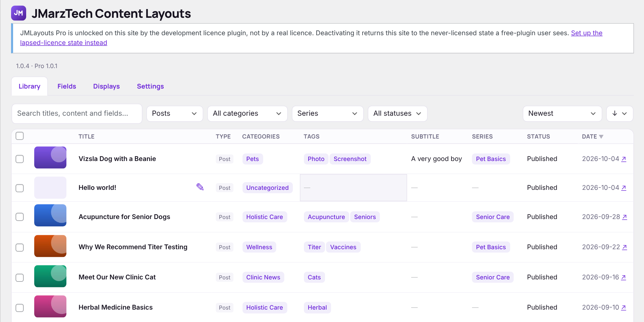Open the Series filter dropdown

tap(328, 114)
